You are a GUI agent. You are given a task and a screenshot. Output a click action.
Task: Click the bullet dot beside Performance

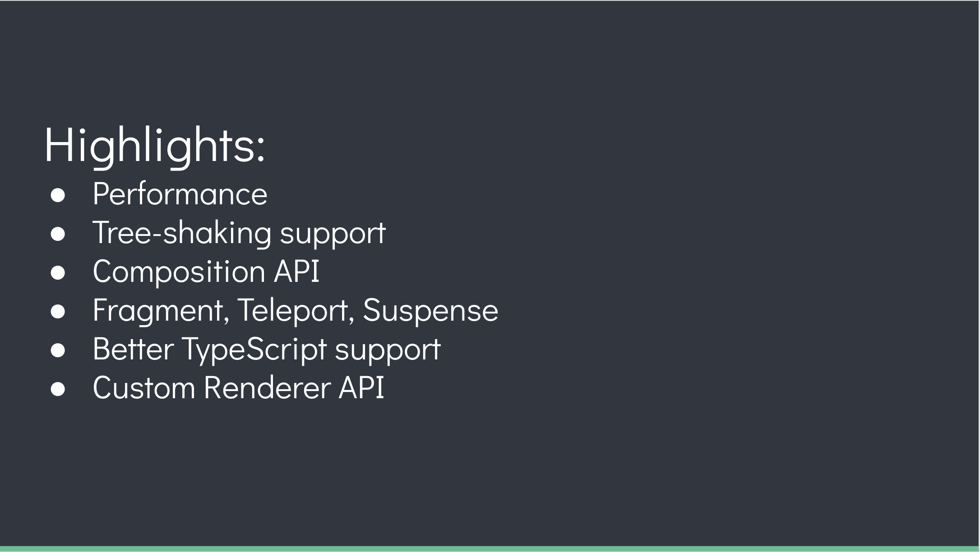pyautogui.click(x=58, y=195)
